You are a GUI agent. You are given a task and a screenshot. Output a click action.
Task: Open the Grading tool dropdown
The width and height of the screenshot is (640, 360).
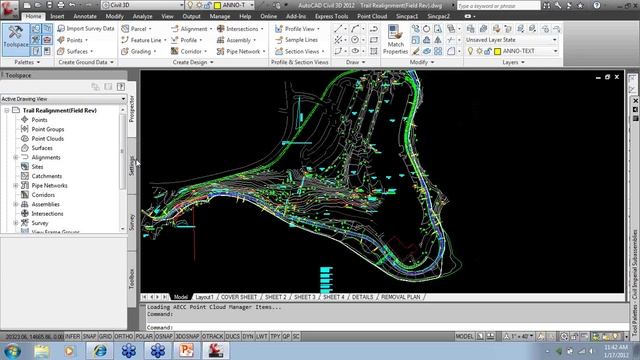(139, 51)
